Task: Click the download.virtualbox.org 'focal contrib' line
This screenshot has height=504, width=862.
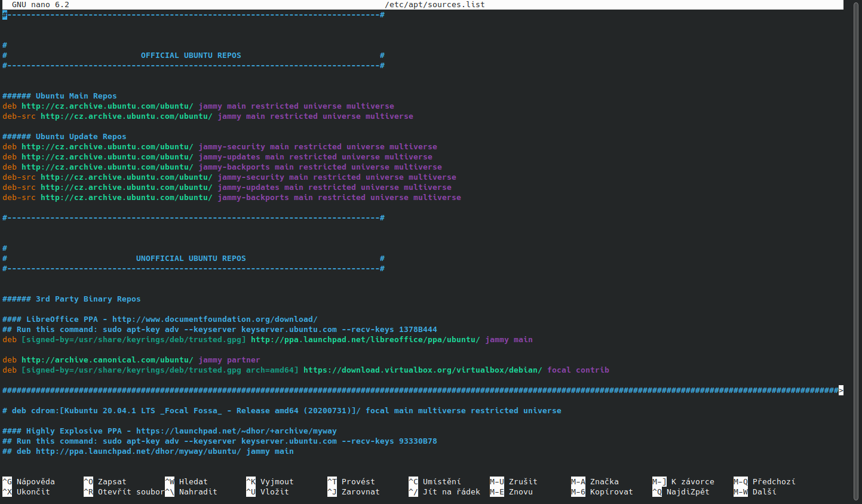Action: [x=306, y=370]
